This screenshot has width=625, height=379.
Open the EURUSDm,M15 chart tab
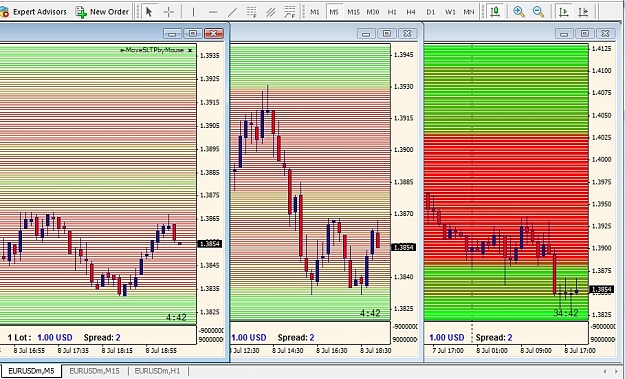94,371
